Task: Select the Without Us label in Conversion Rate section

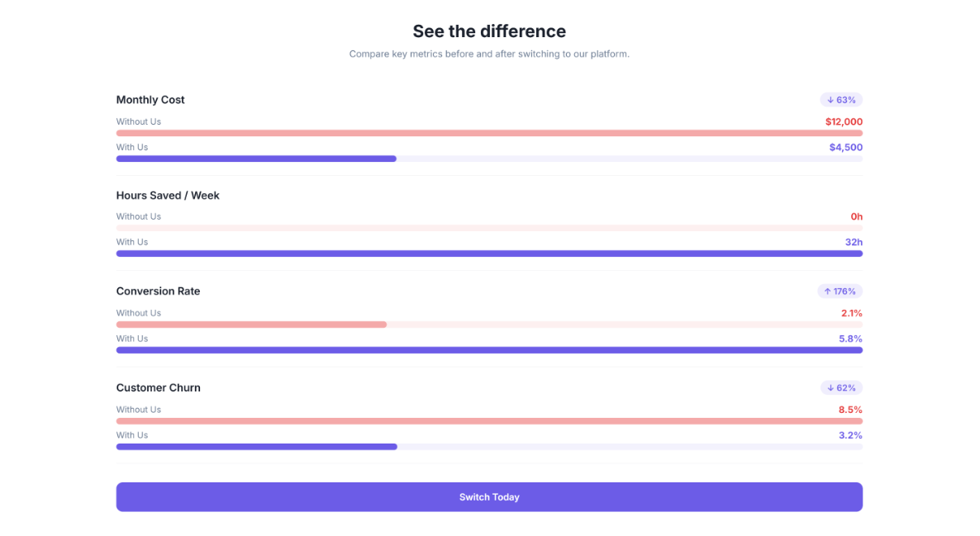Action: click(138, 313)
